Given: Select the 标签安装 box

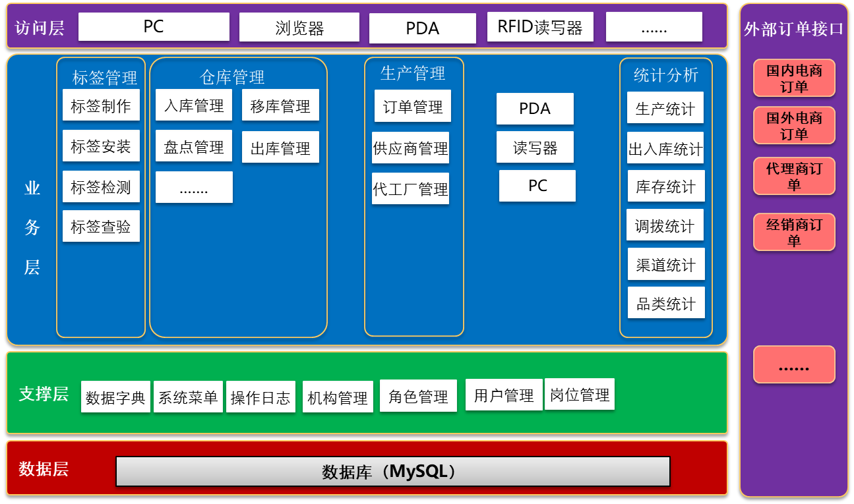Looking at the screenshot, I should [x=101, y=146].
